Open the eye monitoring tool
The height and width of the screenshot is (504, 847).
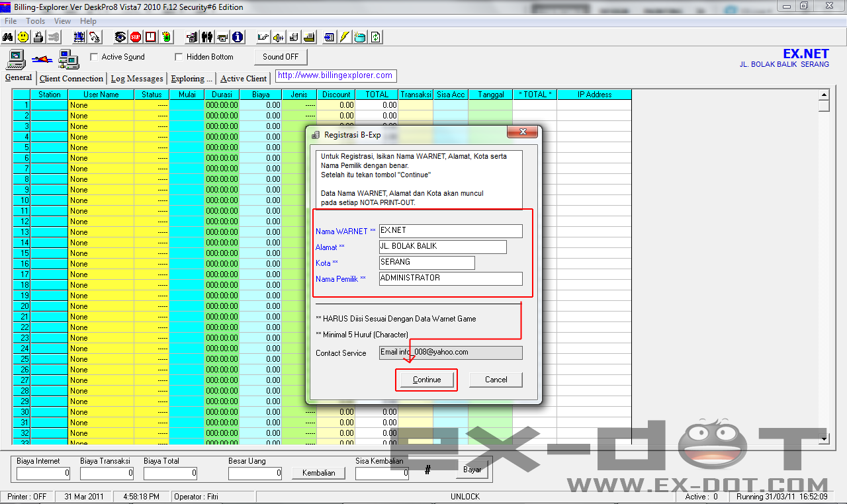click(120, 37)
